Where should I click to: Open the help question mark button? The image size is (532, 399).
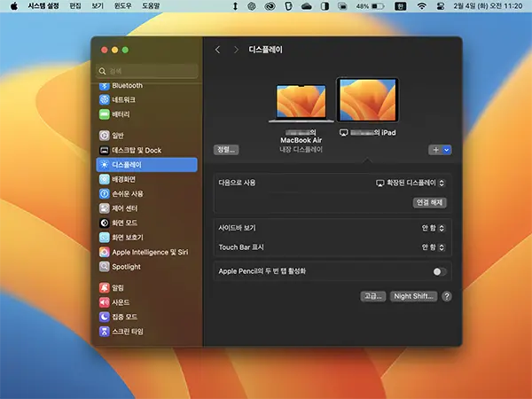447,296
